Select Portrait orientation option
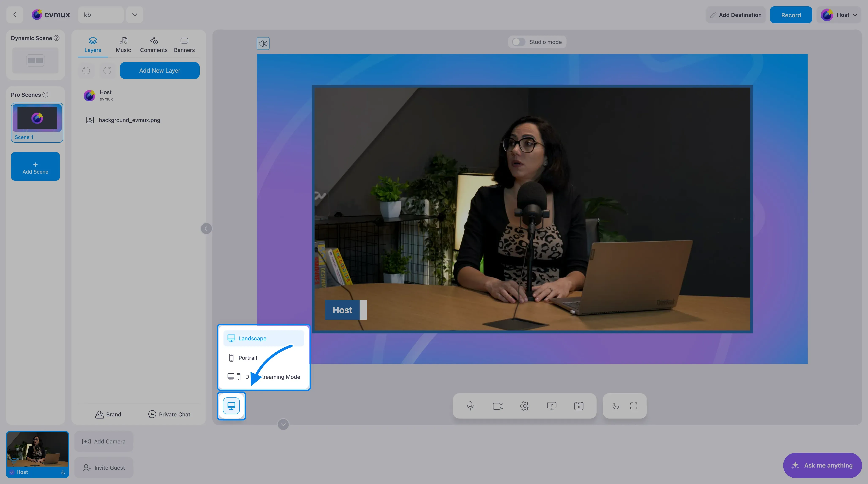868x484 pixels. 263,358
